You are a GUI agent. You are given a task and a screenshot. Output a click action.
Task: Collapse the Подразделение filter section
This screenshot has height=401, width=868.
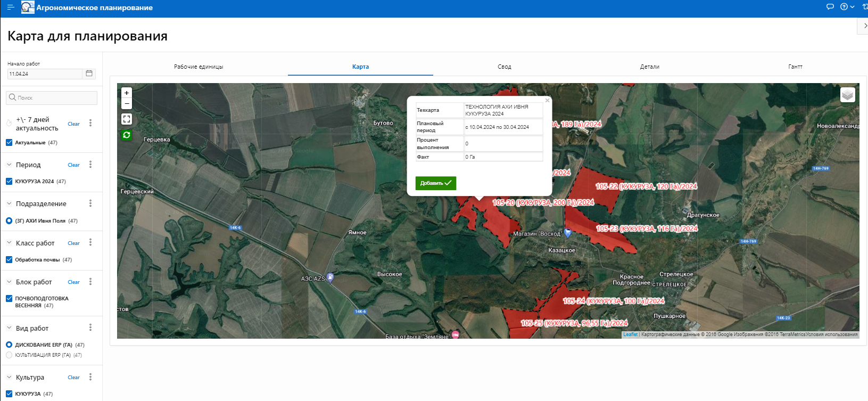click(x=9, y=203)
